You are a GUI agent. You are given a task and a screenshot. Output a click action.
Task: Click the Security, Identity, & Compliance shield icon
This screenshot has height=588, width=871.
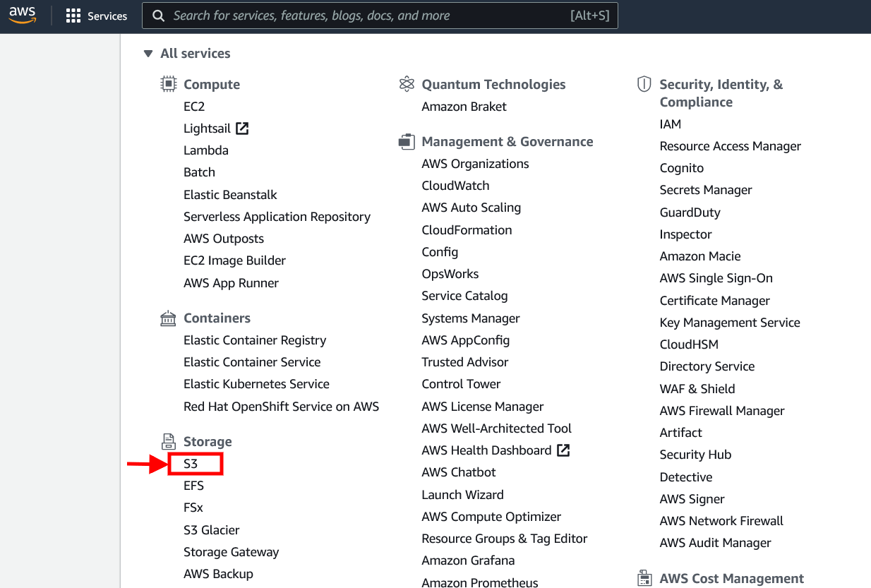coord(644,83)
